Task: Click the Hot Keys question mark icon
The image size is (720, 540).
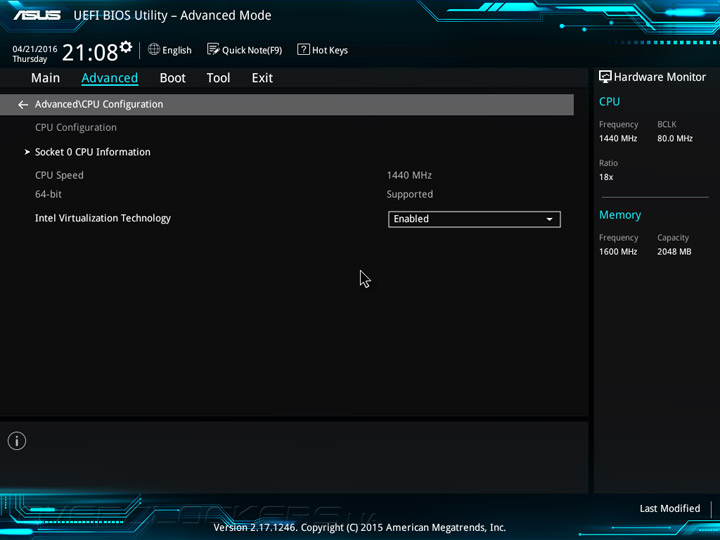Action: pyautogui.click(x=303, y=49)
